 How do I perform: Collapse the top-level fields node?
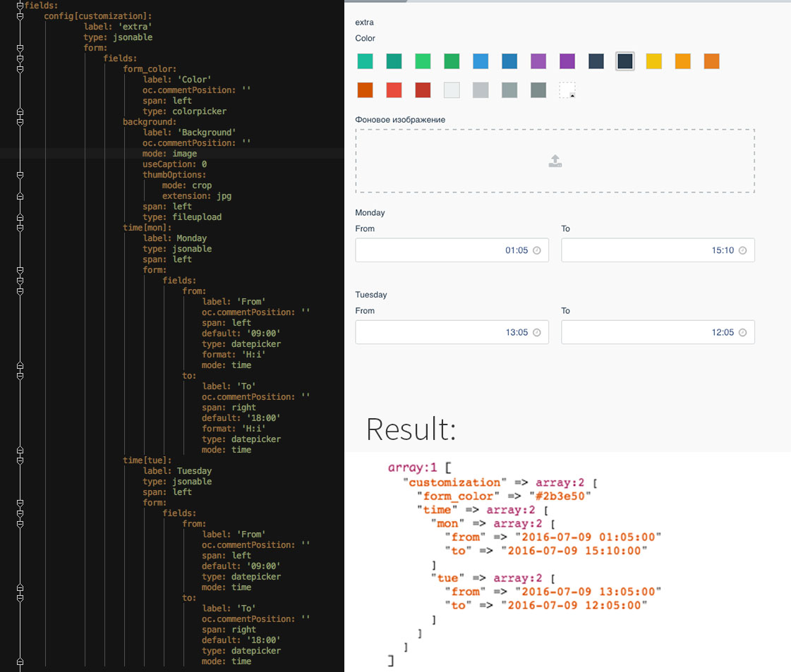(20, 6)
